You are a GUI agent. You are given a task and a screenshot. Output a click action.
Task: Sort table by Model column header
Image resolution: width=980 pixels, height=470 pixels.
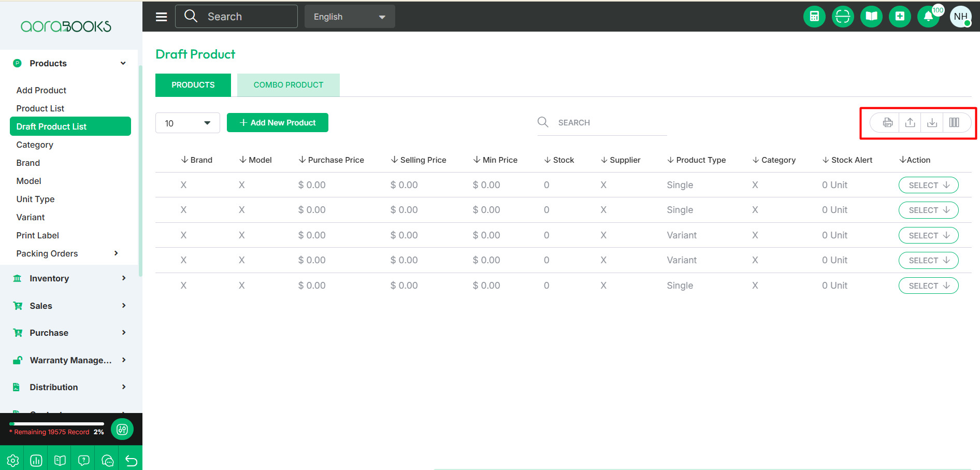click(x=255, y=160)
